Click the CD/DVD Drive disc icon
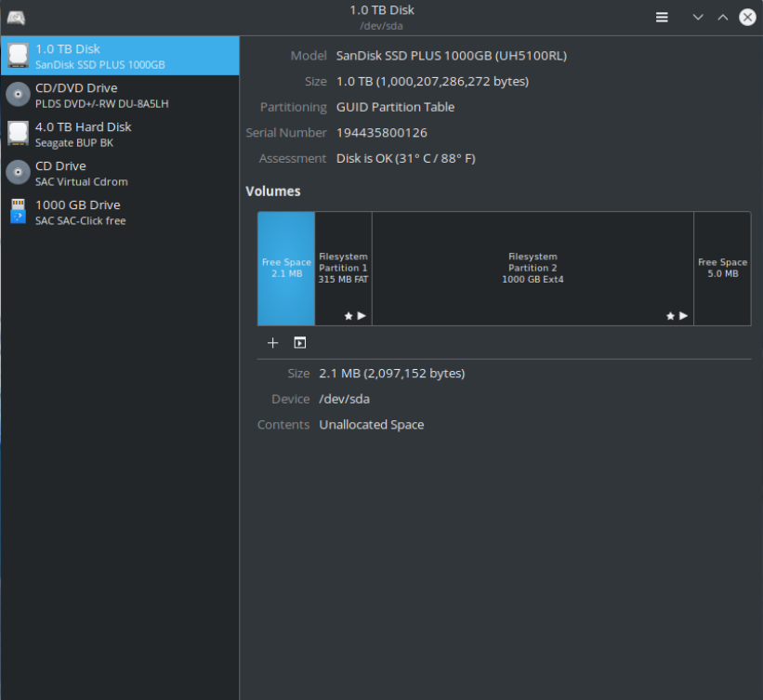The width and height of the screenshot is (763, 700). 18,95
